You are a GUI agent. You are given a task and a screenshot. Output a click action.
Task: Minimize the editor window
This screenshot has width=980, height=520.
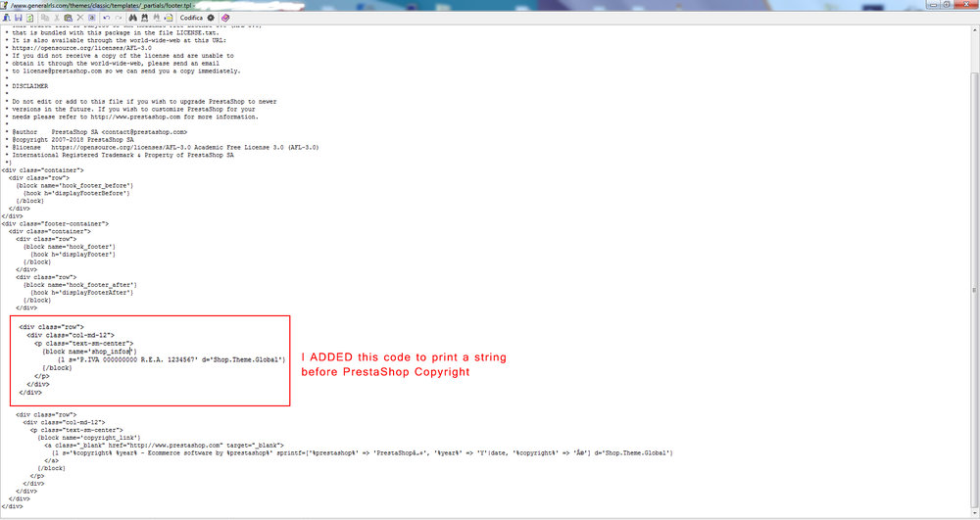pyautogui.click(x=933, y=4)
